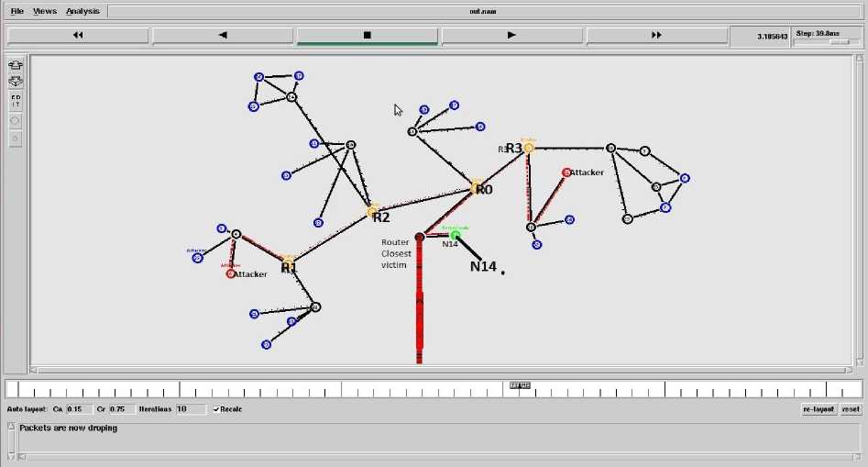Select the yellow R1 router node

[x=289, y=261]
